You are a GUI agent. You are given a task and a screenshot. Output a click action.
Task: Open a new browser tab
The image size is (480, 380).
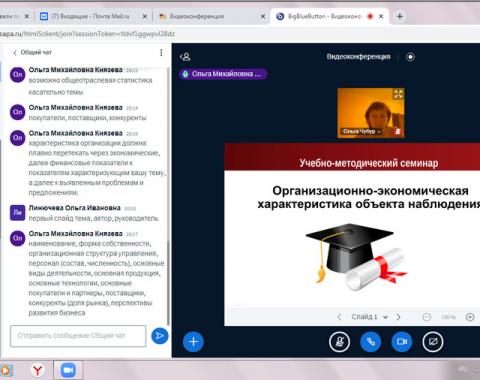pos(400,16)
